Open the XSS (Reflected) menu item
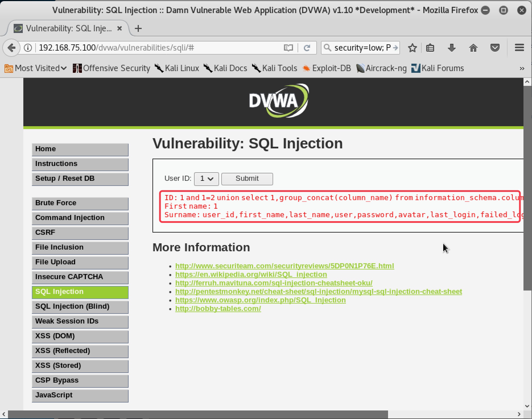The width and height of the screenshot is (532, 419). (x=80, y=351)
